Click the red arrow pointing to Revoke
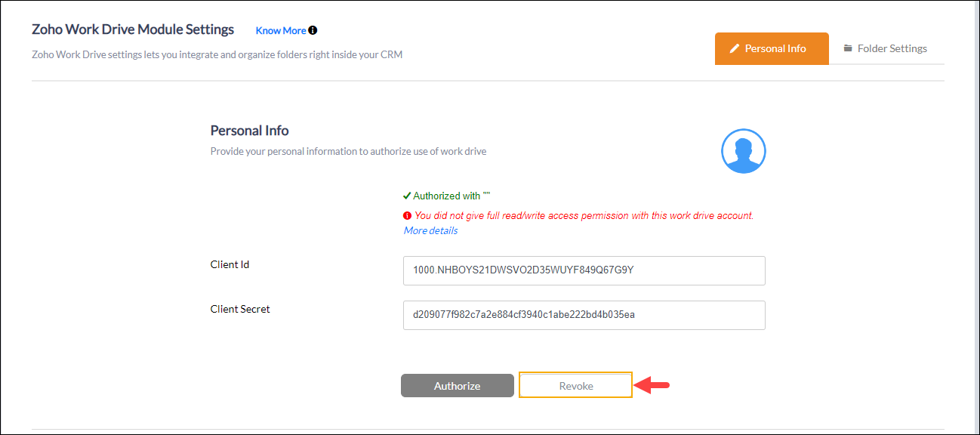 pos(652,386)
